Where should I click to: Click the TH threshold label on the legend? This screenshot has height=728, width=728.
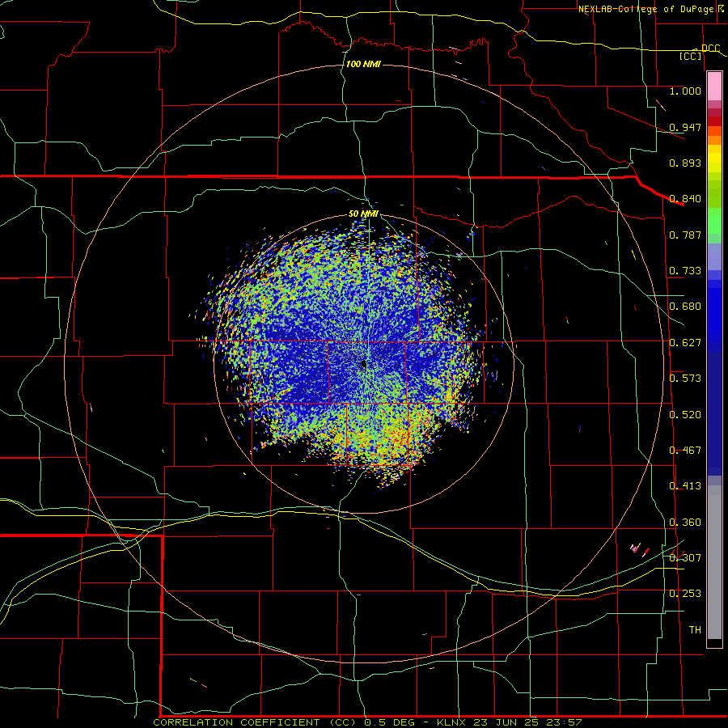tap(695, 630)
